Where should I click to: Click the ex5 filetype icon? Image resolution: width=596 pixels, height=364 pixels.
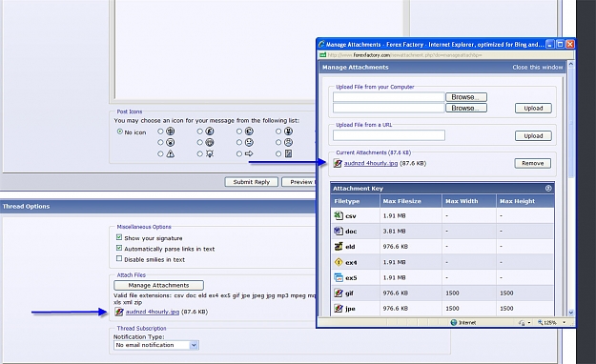click(x=339, y=277)
